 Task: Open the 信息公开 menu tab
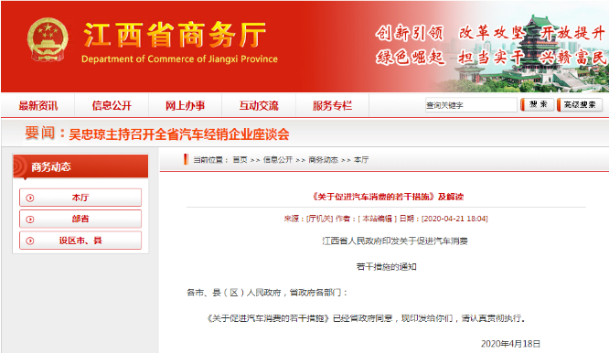(x=112, y=105)
